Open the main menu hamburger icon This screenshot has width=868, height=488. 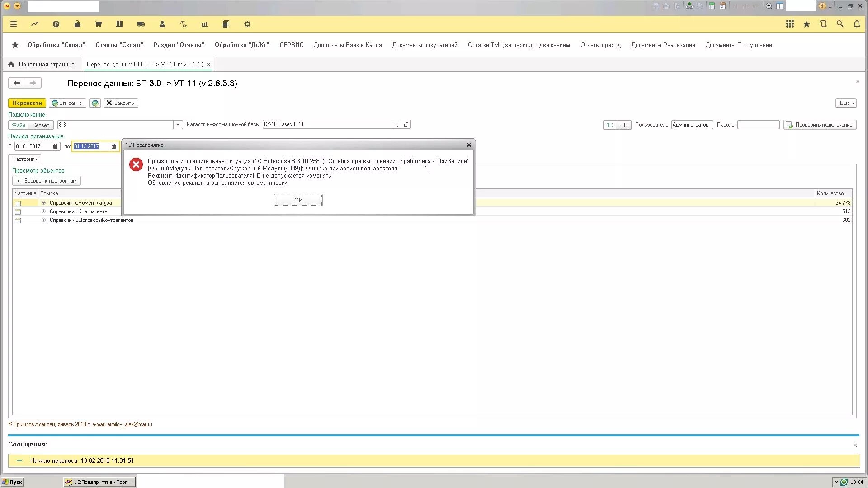14,24
